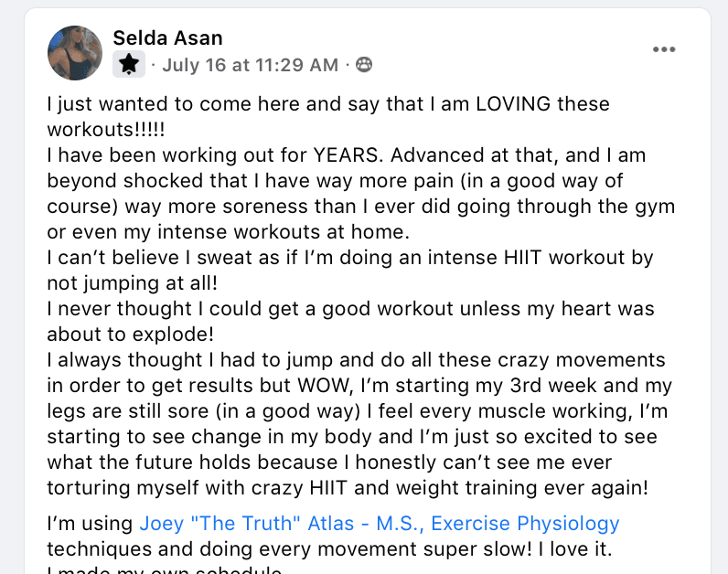728x574 pixels.
Task: Open the Joey "The Truth" Atlas mention link
Action: coord(380,524)
